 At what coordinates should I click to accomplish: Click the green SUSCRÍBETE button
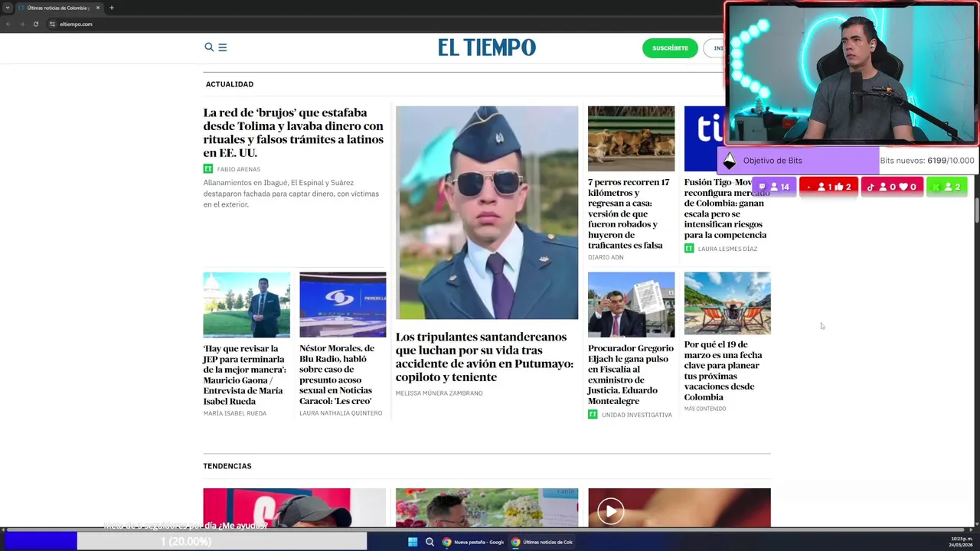pos(670,48)
